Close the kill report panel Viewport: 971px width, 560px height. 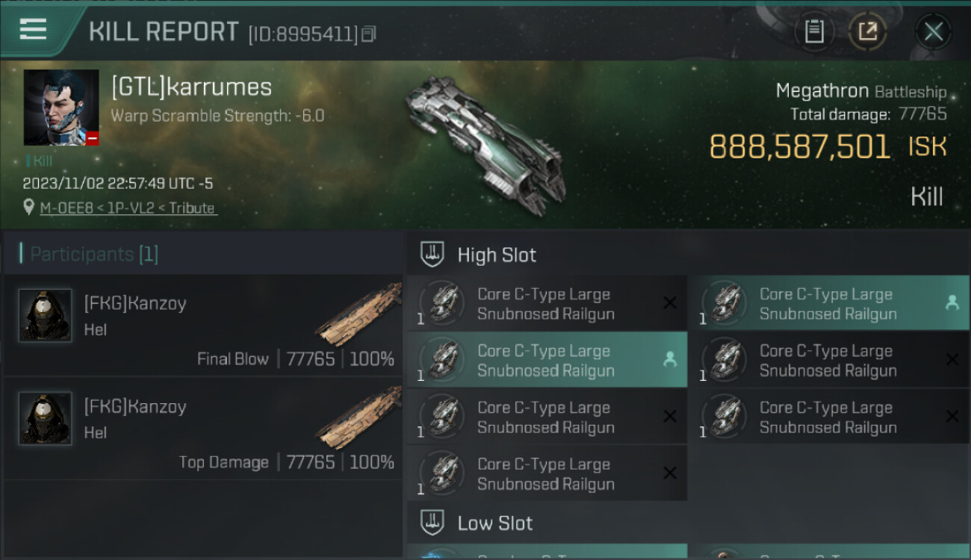(x=933, y=32)
